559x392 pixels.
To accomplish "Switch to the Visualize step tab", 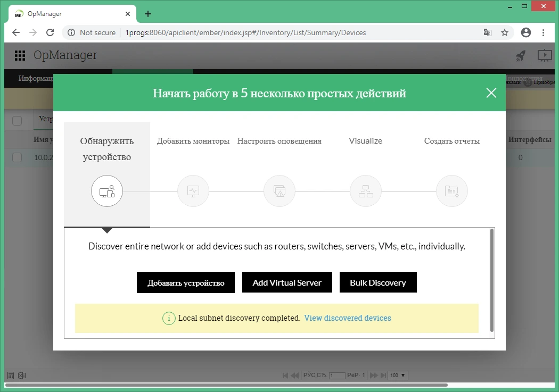I will [x=366, y=141].
